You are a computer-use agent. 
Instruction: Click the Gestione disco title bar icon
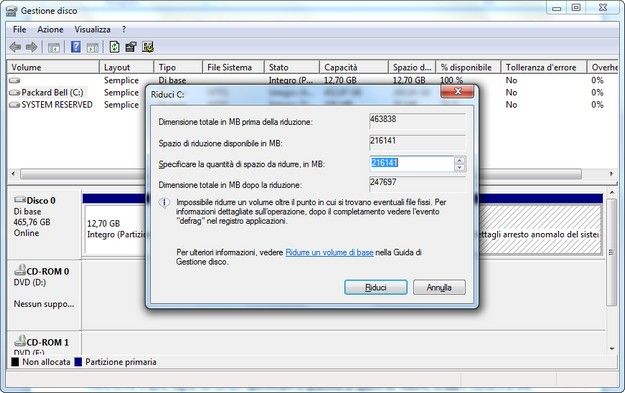click(12, 11)
